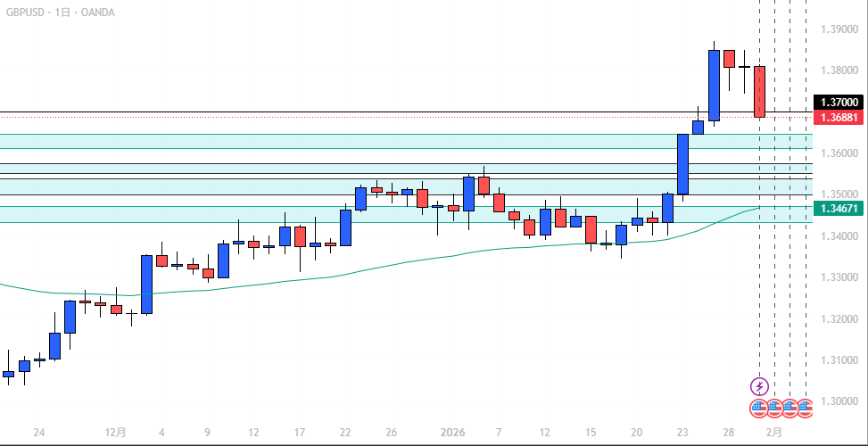Click the purple lightning bolt event icon
This screenshot has height=446, width=868.
pos(759,386)
